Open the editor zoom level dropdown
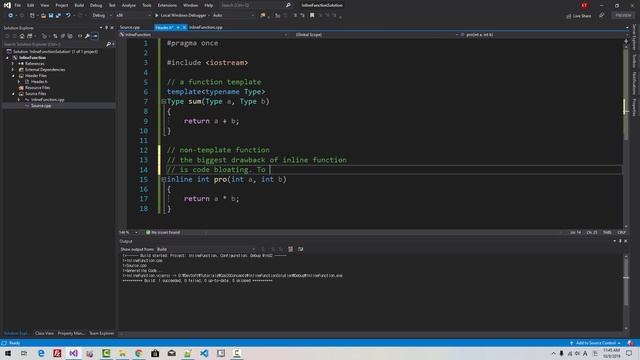Image resolution: width=640 pixels, height=360 pixels. pos(128,233)
